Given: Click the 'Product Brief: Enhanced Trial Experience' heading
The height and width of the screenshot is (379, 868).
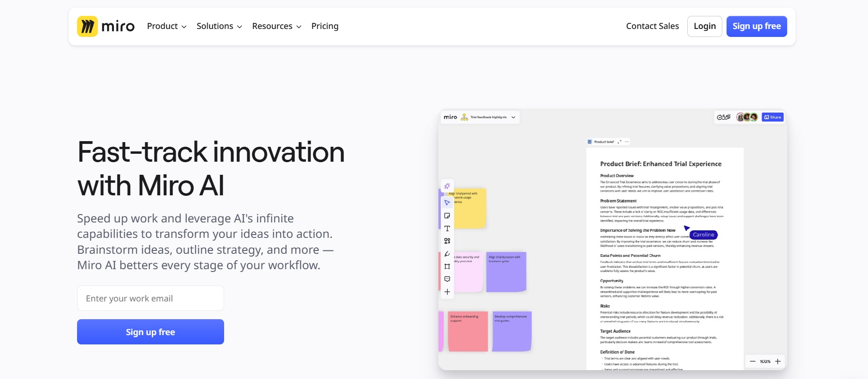Looking at the screenshot, I should [x=661, y=164].
